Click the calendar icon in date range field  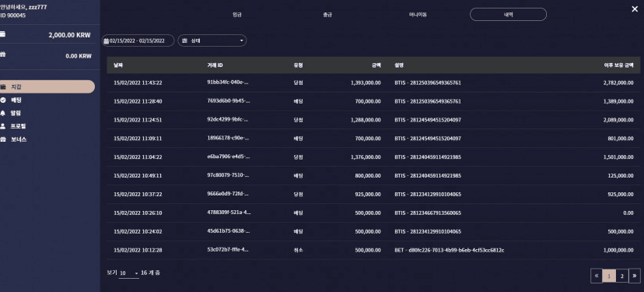(106, 40)
